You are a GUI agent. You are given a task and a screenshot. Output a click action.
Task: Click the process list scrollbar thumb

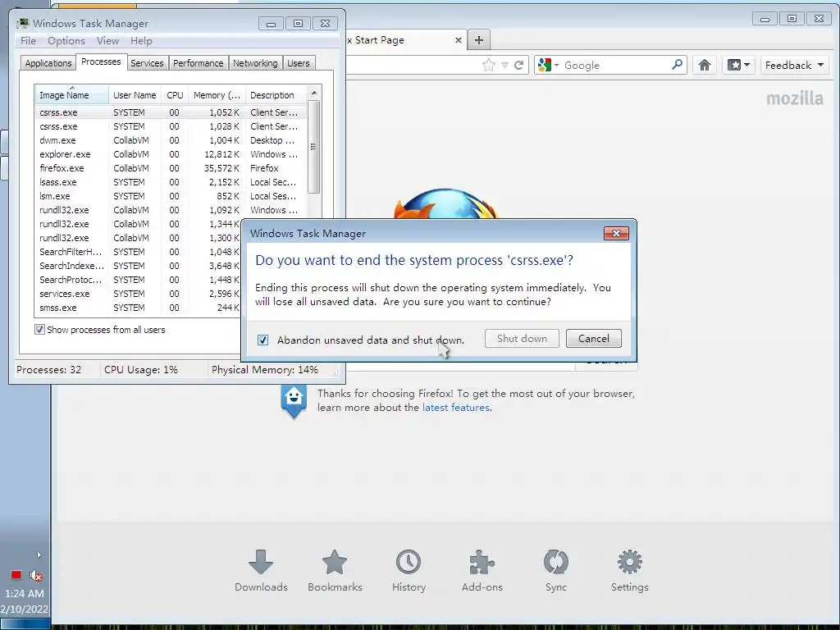pyautogui.click(x=314, y=147)
